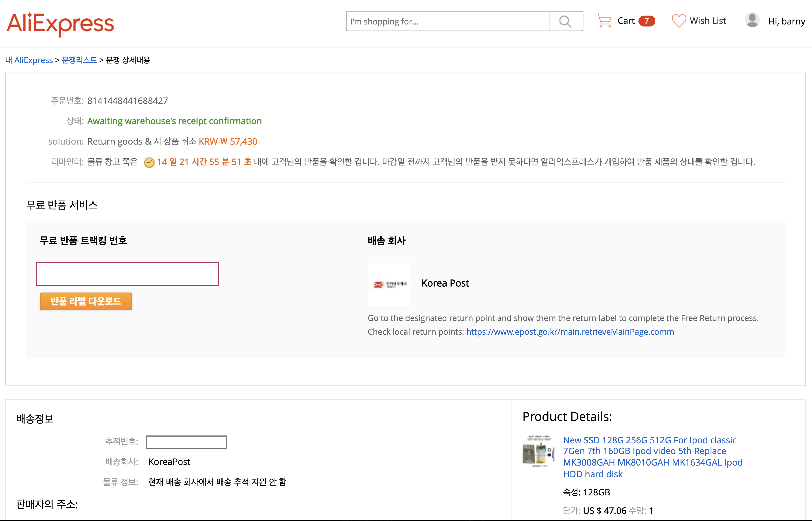Click the Korea Post logo
Screen dimensions: 812x521
click(389, 284)
